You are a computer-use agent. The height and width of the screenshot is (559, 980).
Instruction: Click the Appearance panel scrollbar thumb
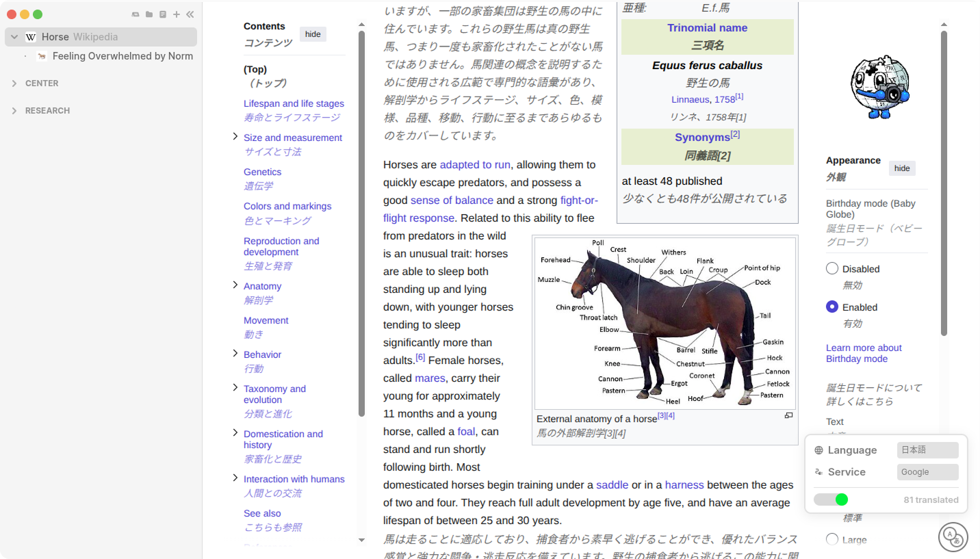(944, 183)
